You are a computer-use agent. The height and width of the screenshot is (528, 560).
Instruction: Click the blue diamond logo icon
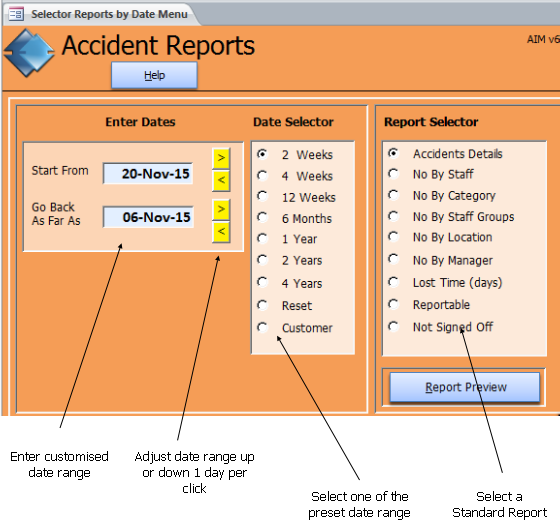29,53
